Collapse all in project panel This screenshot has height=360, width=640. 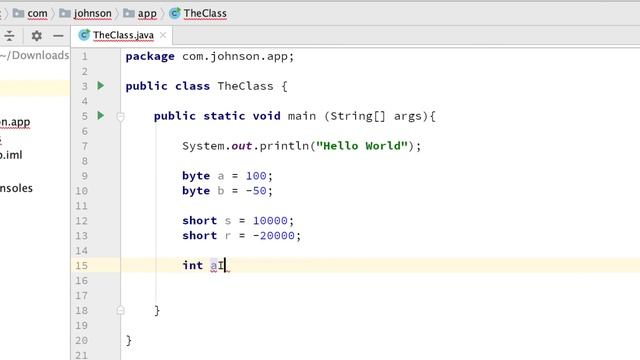(9, 36)
